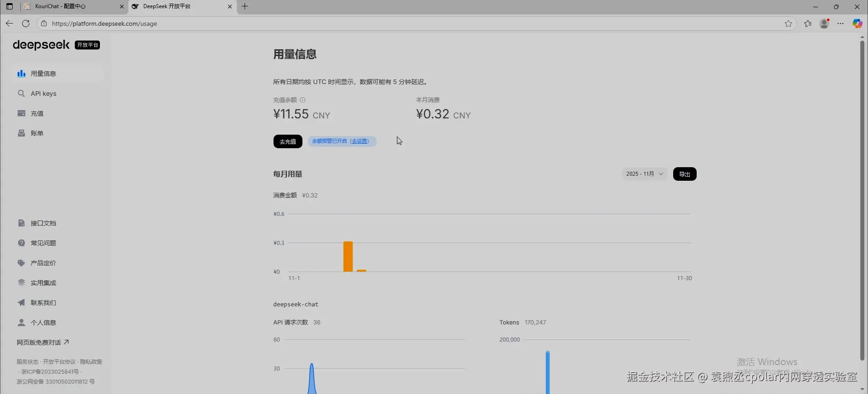Click the 常见问题 question mark icon

tap(21, 243)
